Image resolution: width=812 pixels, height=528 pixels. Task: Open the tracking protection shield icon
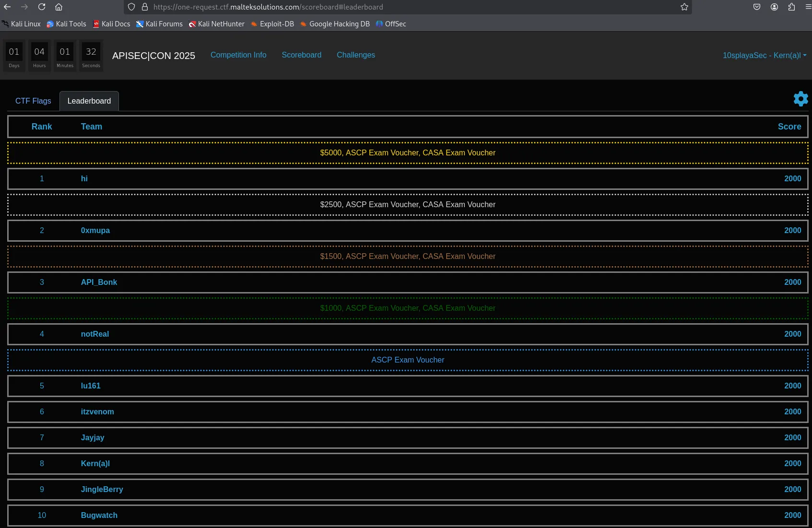point(131,7)
